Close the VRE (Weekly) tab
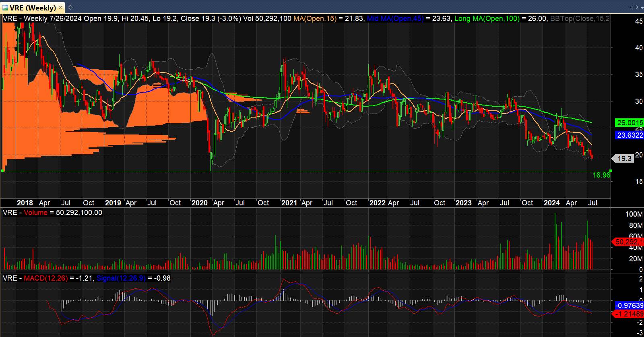The image size is (644, 337). pos(61,8)
